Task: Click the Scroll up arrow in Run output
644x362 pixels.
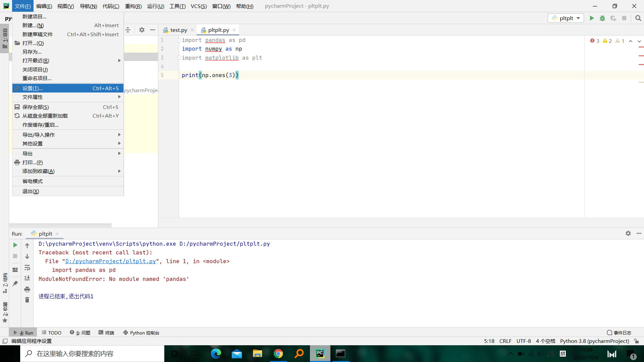Action: pyautogui.click(x=28, y=245)
